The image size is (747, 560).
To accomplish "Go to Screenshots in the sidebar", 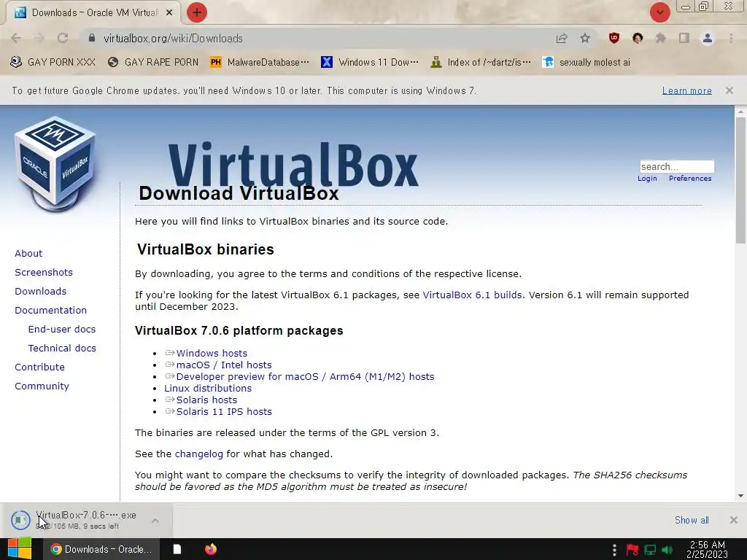I will pos(44,273).
